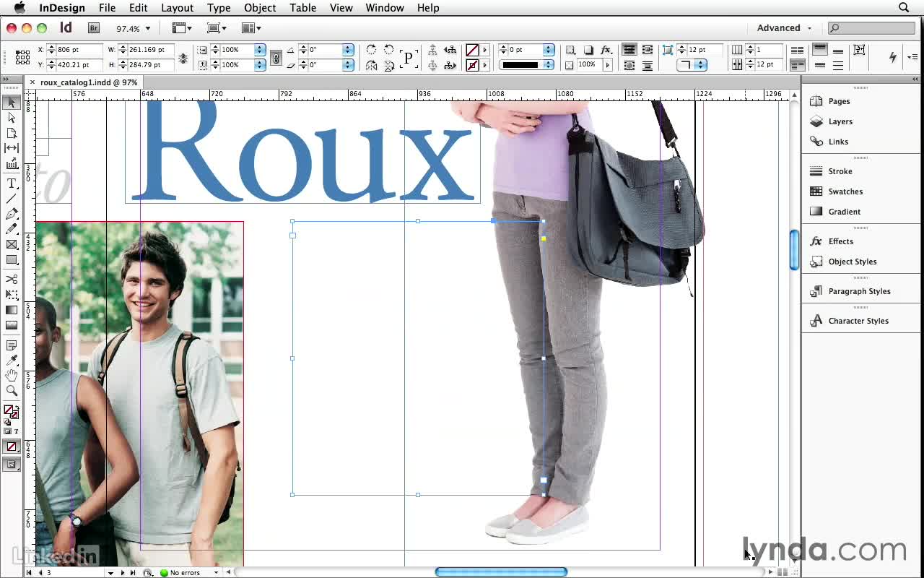Pick the Gap tool

coord(12,148)
